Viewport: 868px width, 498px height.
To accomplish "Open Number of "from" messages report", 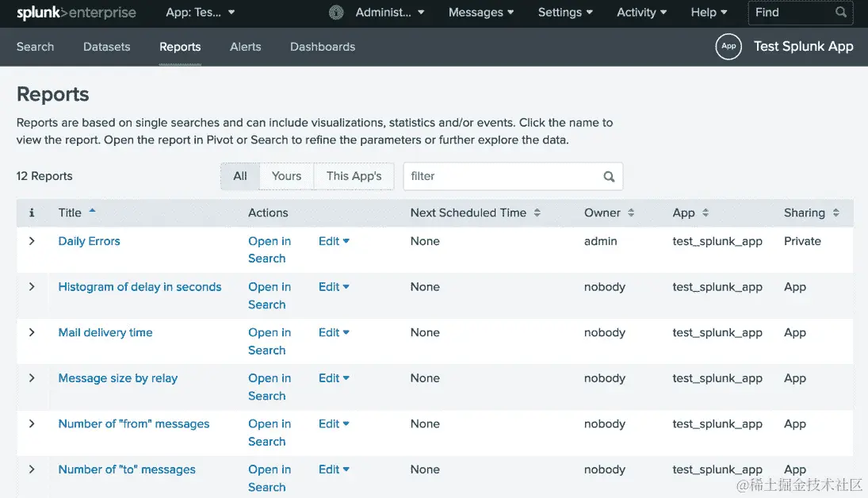I will 134,423.
